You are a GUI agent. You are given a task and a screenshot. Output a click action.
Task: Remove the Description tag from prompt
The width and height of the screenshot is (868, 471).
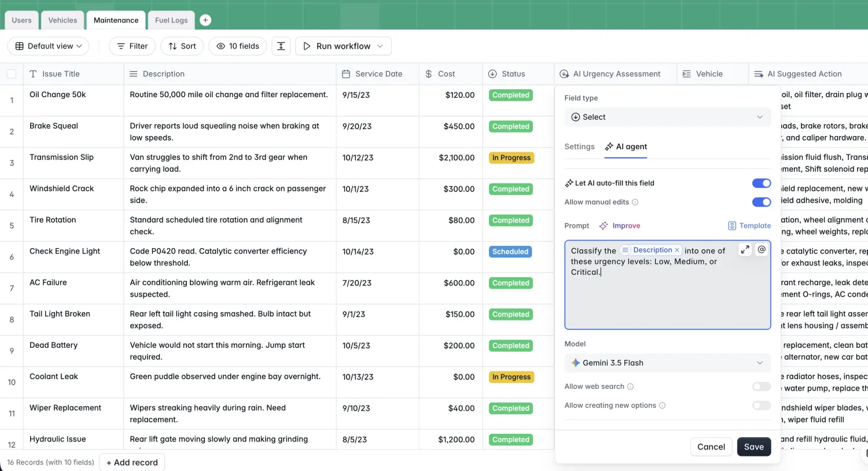(x=676, y=250)
